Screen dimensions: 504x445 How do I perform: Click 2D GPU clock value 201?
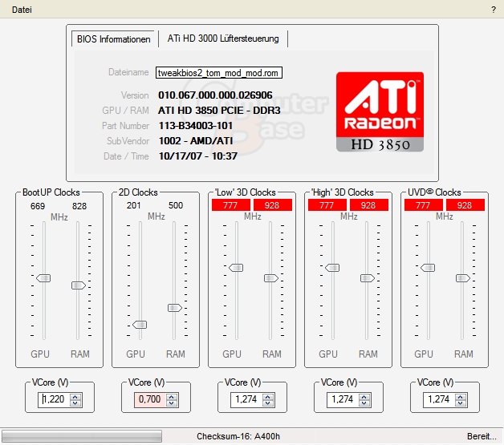pos(134,205)
